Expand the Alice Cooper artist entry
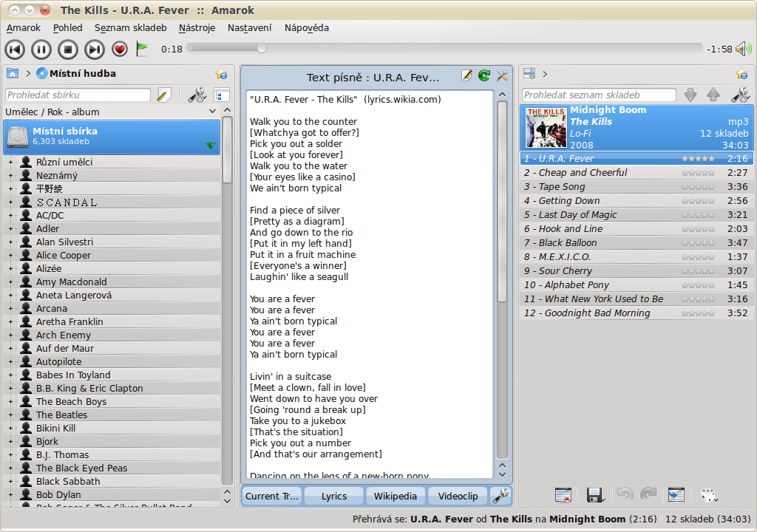Viewport: 757px width, 532px height. 10,256
